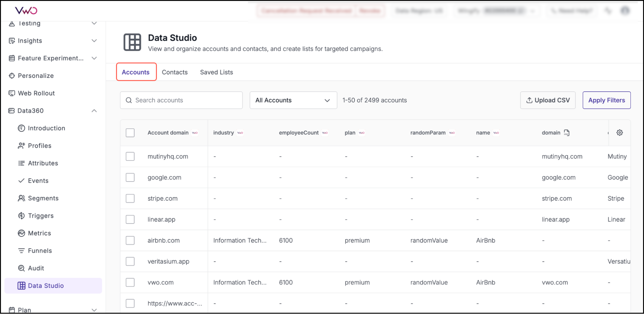The height and width of the screenshot is (314, 644).
Task: Expand the Insights sidebar section
Action: (94, 41)
